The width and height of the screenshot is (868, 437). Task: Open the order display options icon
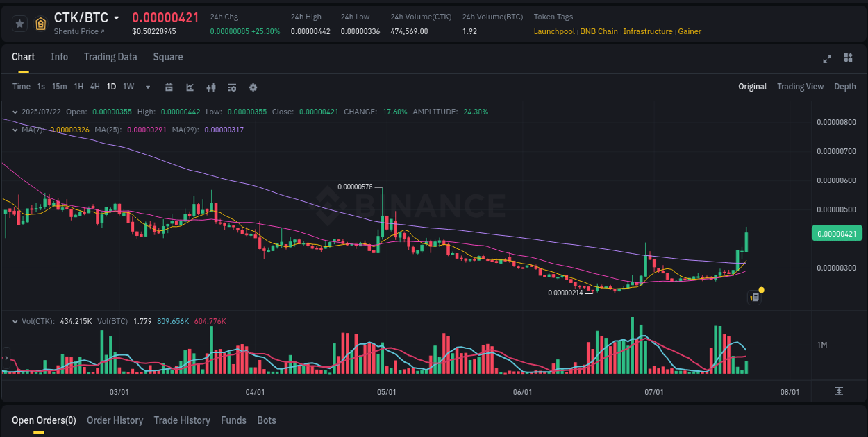click(x=231, y=87)
